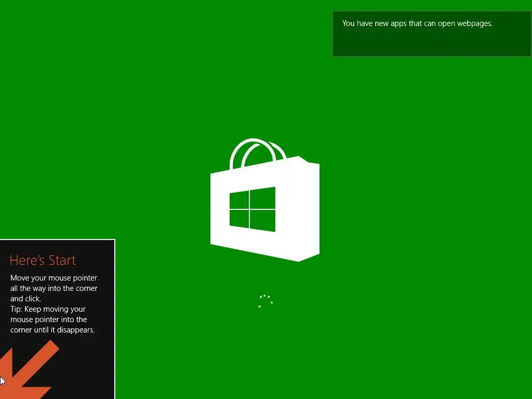Click the Windows Store shopping bag logo
Viewport: 532px width, 399px height.
pyautogui.click(x=264, y=200)
